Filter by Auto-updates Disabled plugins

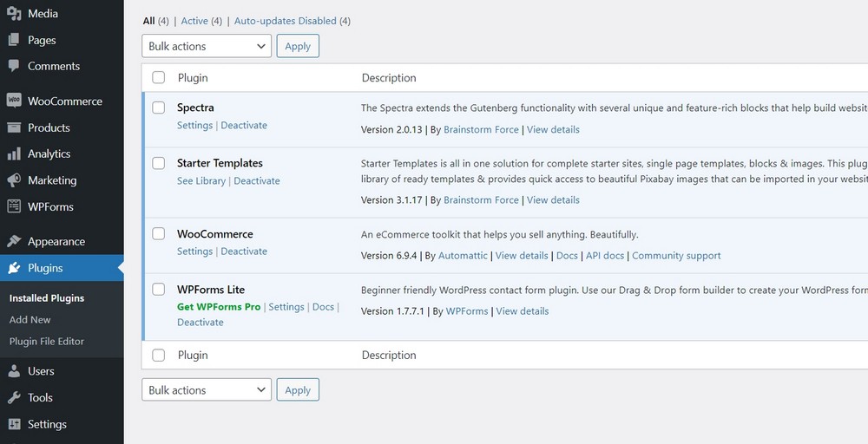285,21
